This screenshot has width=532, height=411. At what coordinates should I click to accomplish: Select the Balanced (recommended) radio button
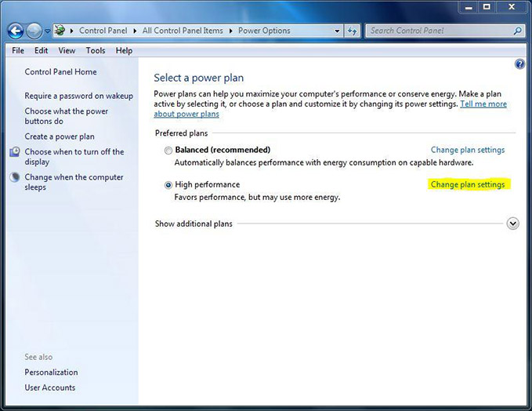coord(168,150)
